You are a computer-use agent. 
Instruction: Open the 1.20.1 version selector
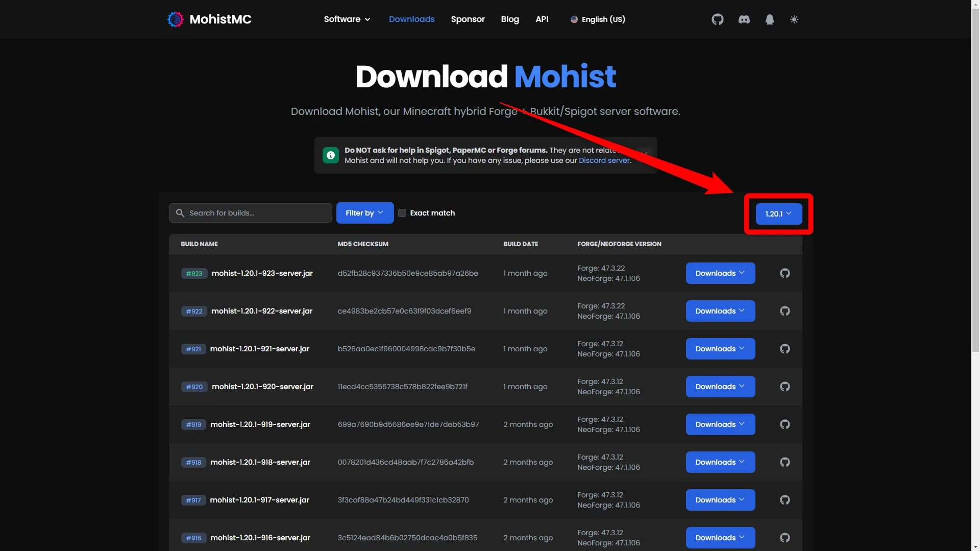pyautogui.click(x=779, y=214)
